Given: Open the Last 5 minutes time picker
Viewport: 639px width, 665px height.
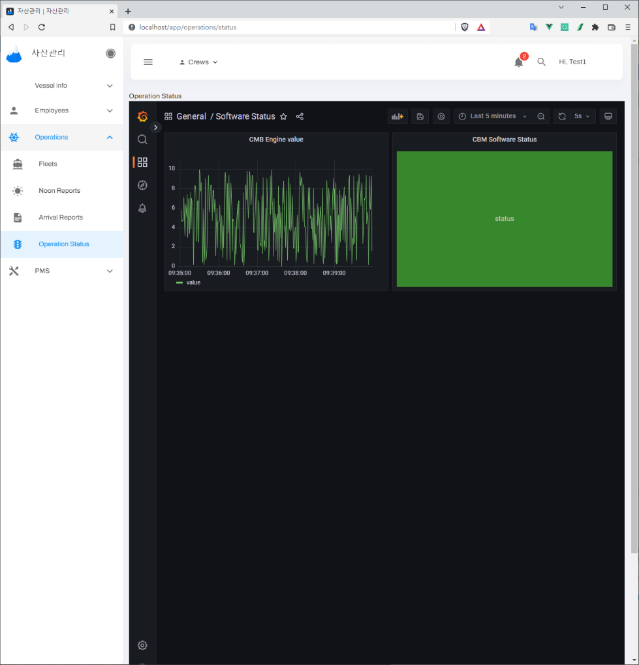Looking at the screenshot, I should point(493,116).
